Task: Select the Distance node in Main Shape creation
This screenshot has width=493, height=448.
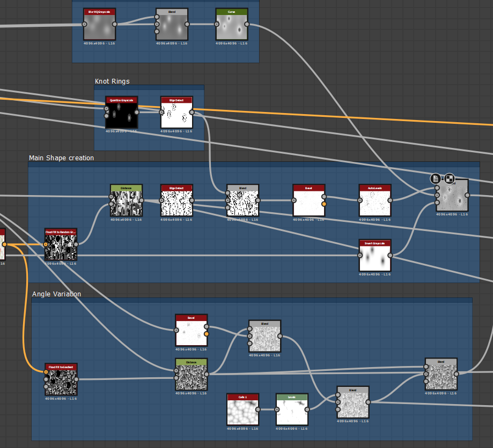Action: pyautogui.click(x=126, y=200)
